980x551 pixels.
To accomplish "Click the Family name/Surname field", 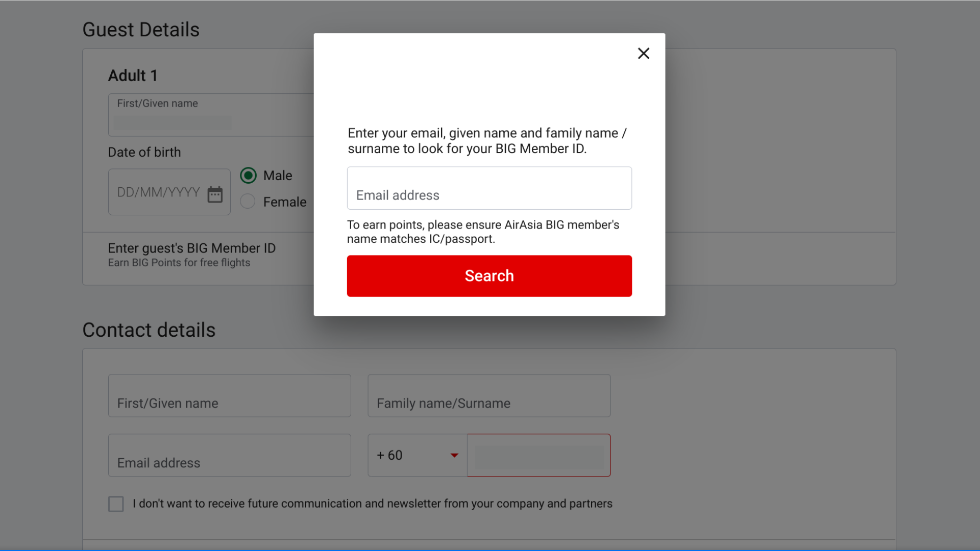I will click(x=488, y=396).
